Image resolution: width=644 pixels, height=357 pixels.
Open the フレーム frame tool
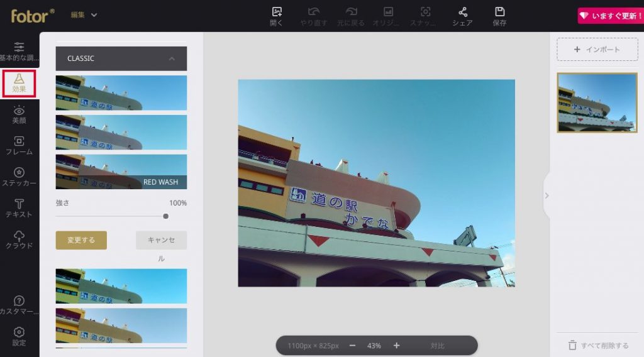tap(19, 146)
